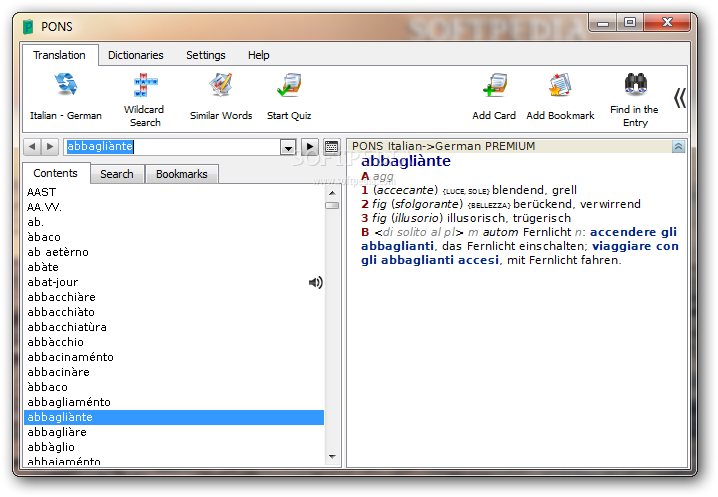Open the search word history dropdown

[288, 147]
